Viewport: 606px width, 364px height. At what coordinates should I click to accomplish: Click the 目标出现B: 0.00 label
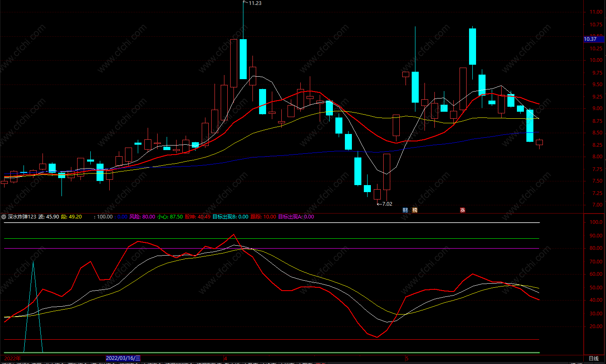pos(230,217)
